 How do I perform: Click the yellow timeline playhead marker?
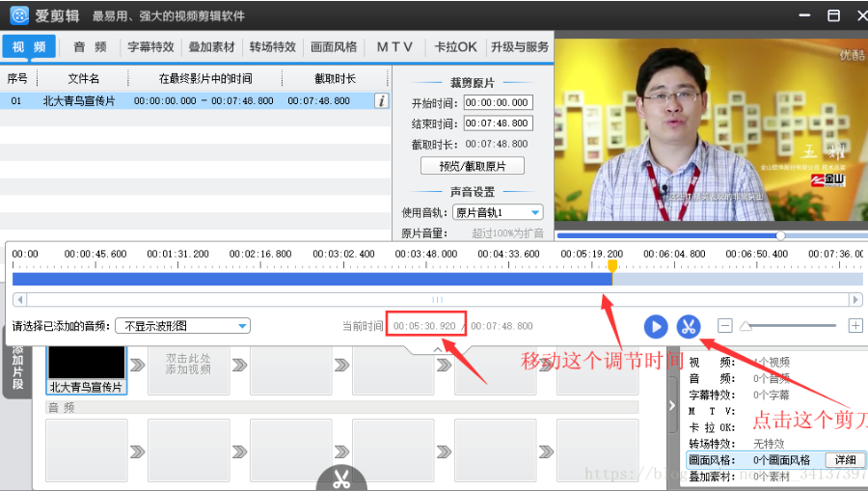point(612,266)
